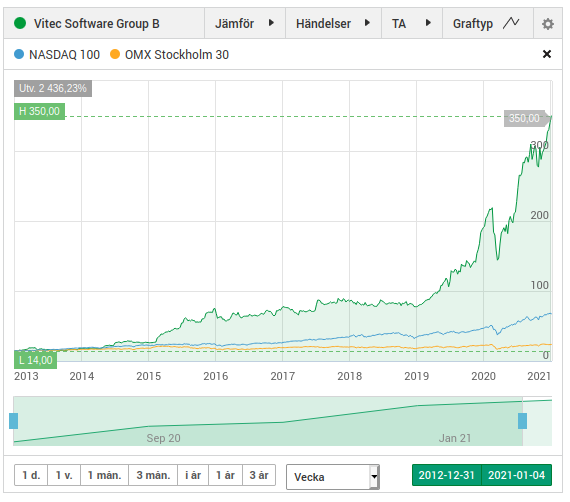Expand the Jämför menu
Viewport: 570px width, 502px height.
pos(245,24)
